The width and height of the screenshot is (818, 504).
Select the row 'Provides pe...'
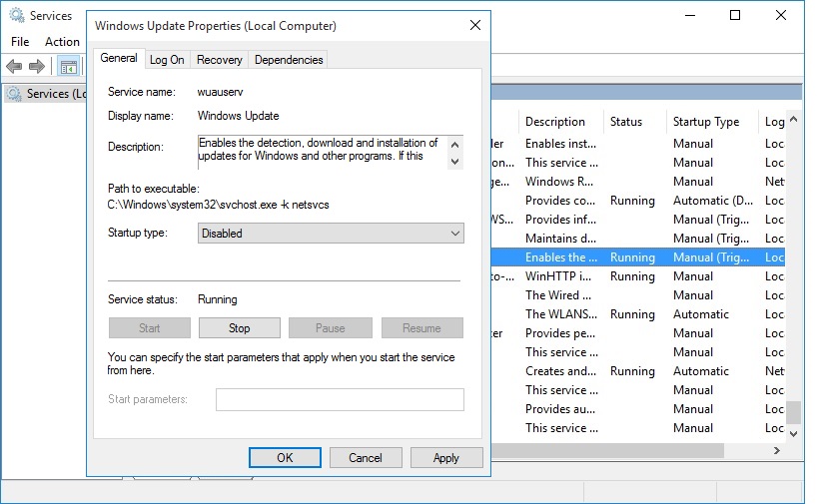point(638,333)
